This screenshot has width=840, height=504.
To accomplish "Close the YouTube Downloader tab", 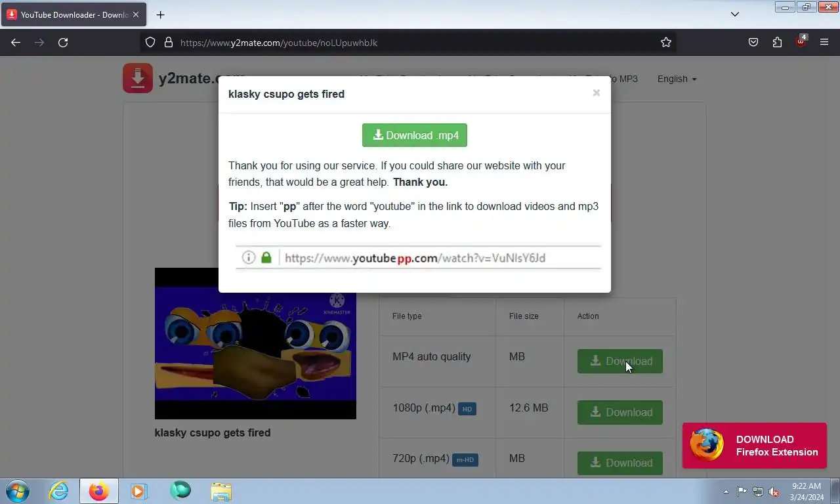I will 136,14.
